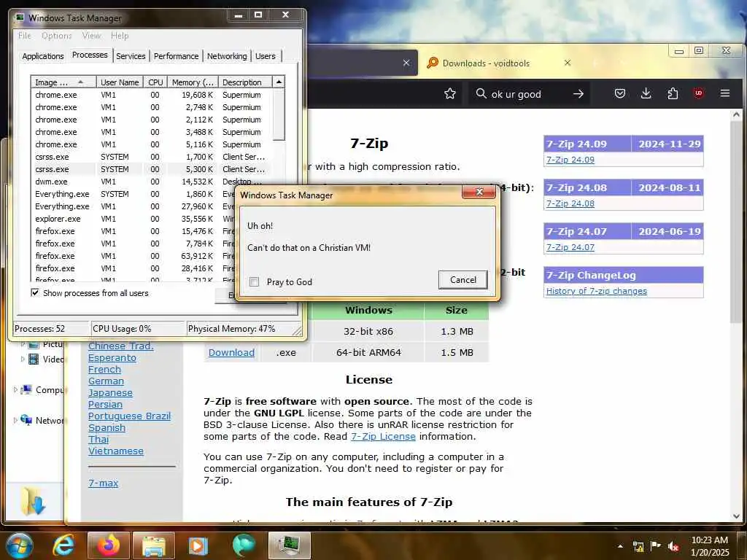
Task: Click Download link for 64-bit ARM64
Action: point(231,352)
